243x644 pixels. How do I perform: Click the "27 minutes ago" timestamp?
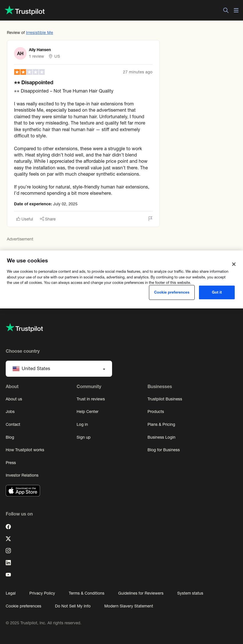(x=138, y=72)
